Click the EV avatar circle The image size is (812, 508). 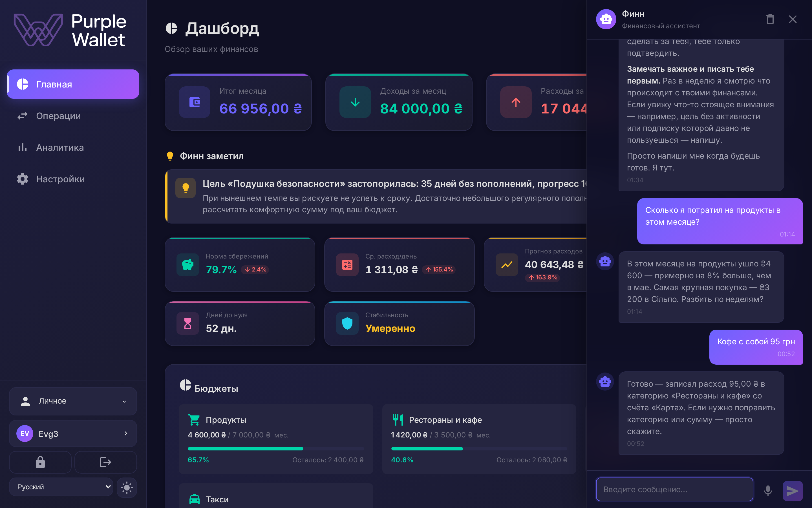[25, 433]
